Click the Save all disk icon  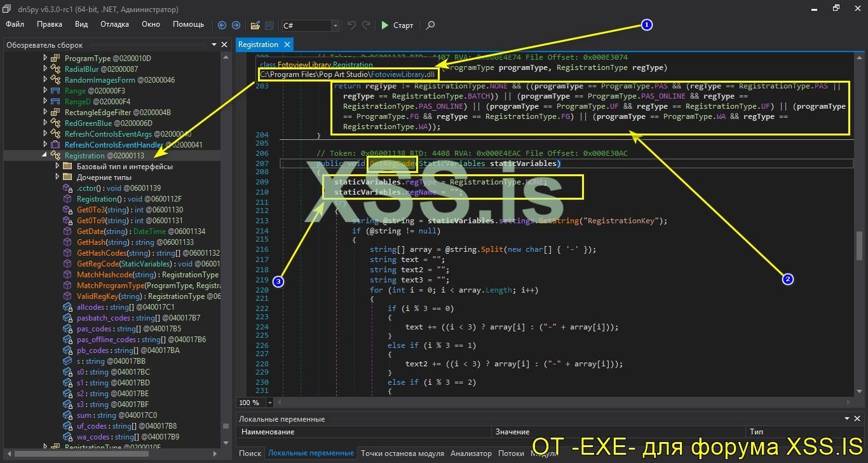click(269, 25)
